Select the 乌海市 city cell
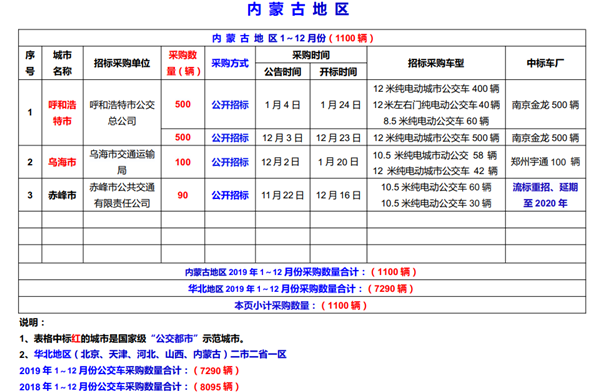The image size is (600, 392). [x=62, y=162]
